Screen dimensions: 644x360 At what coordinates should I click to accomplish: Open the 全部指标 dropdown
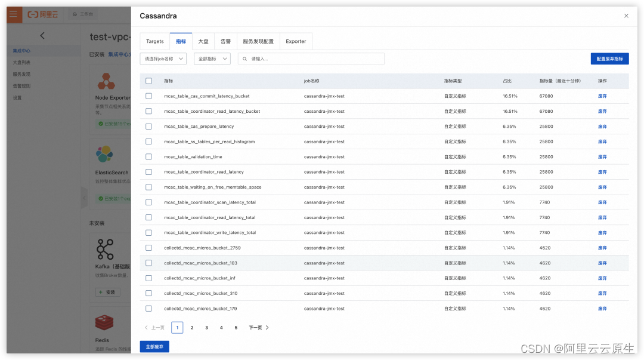212,59
